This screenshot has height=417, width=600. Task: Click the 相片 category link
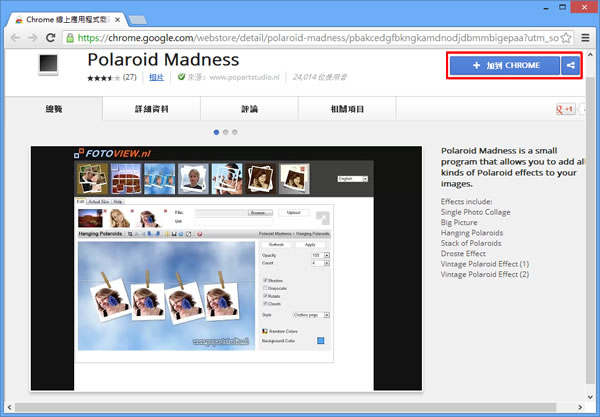tap(157, 77)
